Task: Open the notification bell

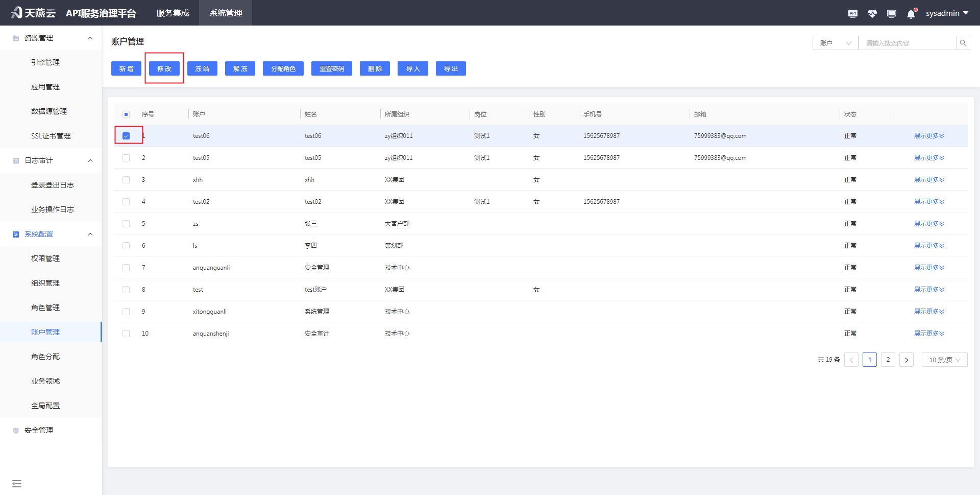Action: pyautogui.click(x=911, y=14)
